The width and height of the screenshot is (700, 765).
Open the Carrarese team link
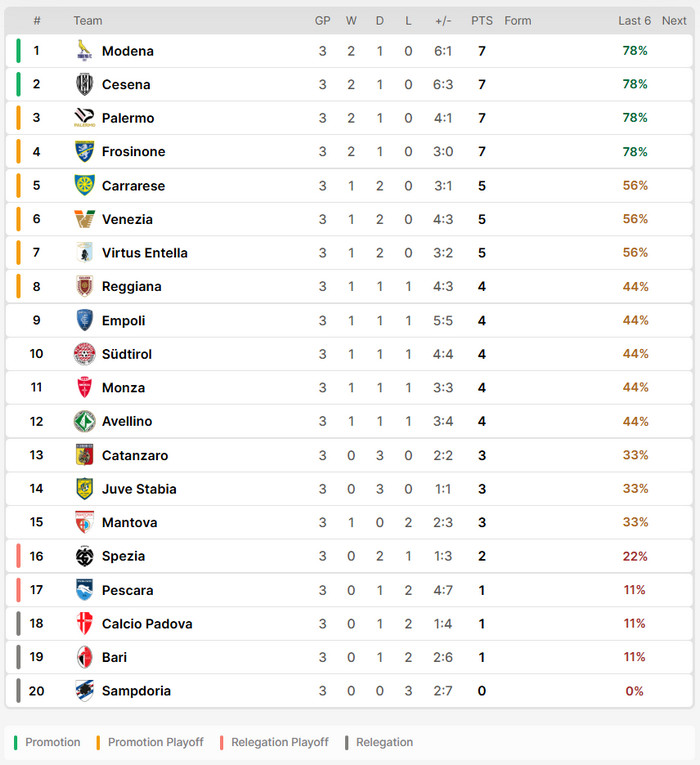tap(133, 185)
